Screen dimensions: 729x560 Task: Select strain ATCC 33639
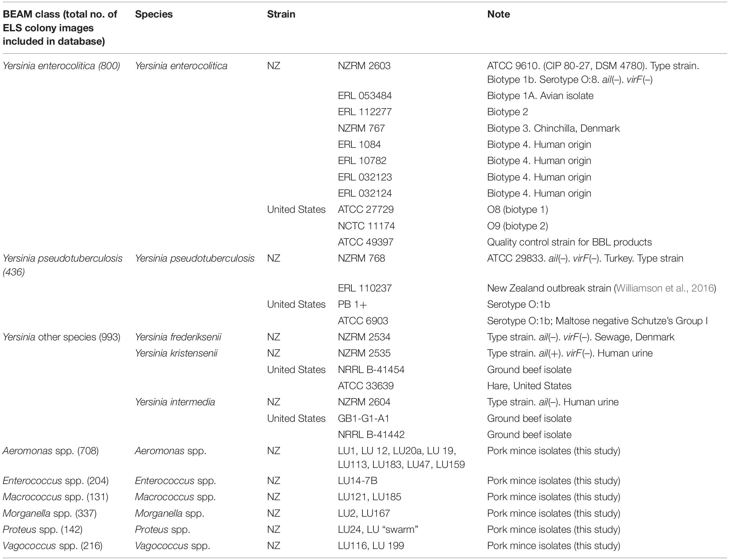[366, 386]
